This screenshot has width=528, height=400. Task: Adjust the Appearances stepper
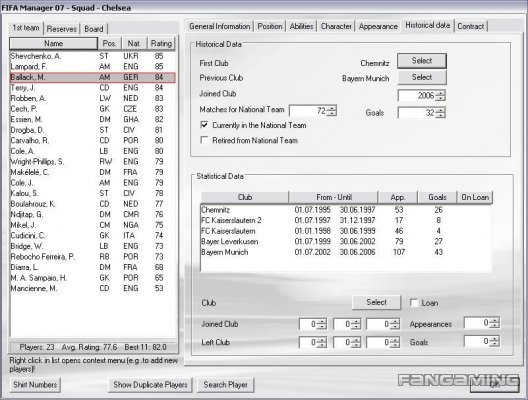click(494, 323)
